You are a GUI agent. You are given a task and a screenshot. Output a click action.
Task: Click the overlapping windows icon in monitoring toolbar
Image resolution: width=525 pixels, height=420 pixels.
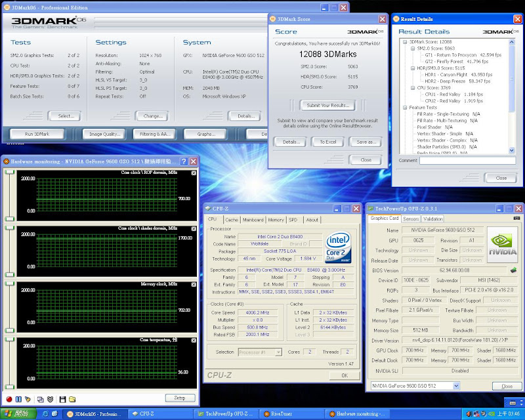pyautogui.click(x=41, y=399)
